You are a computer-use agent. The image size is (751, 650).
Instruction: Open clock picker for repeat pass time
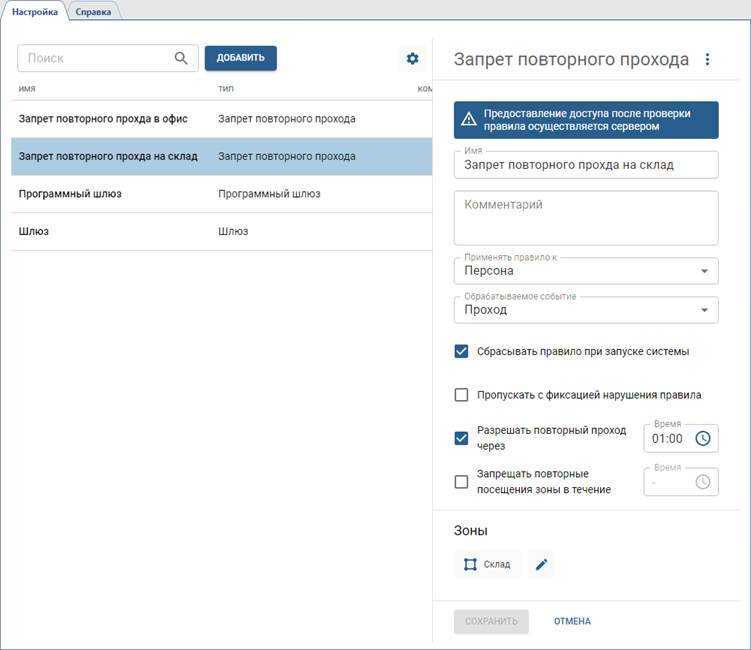click(703, 438)
